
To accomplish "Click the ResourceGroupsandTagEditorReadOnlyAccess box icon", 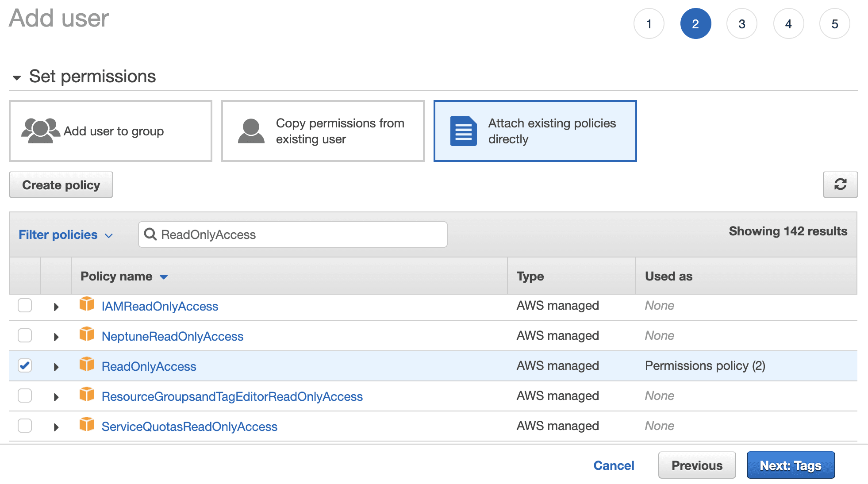I will 87,395.
